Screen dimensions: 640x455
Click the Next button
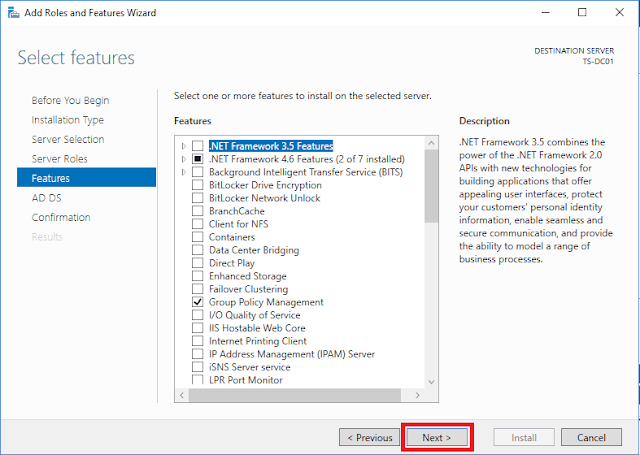(x=437, y=437)
